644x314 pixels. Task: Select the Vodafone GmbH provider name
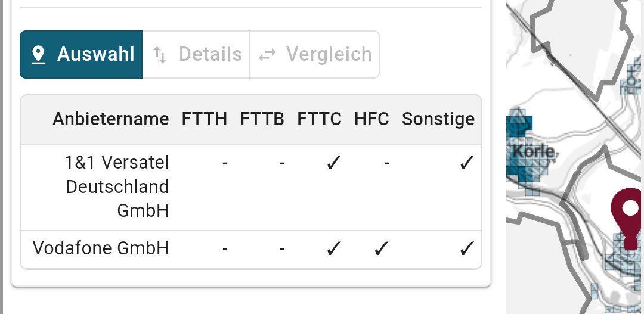(x=101, y=248)
